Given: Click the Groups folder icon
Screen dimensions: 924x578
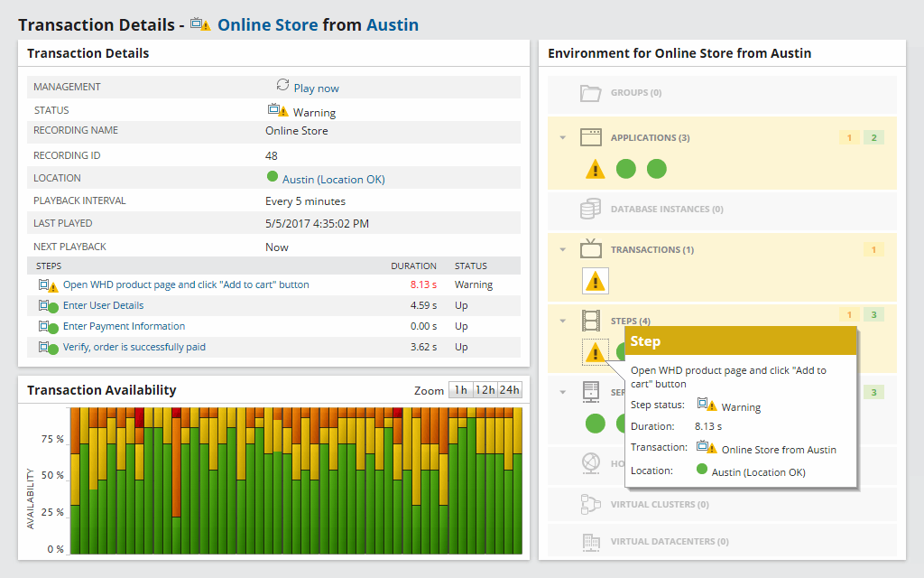Looking at the screenshot, I should [590, 93].
